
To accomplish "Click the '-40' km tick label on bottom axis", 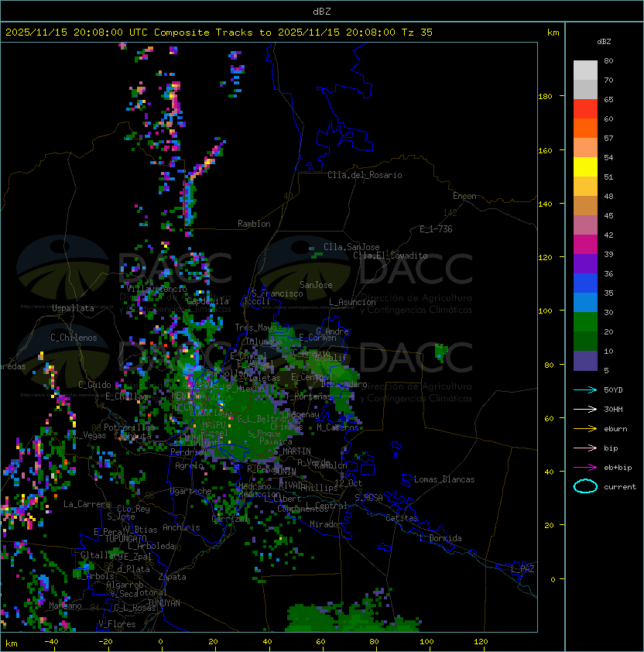I will pyautogui.click(x=51, y=642).
